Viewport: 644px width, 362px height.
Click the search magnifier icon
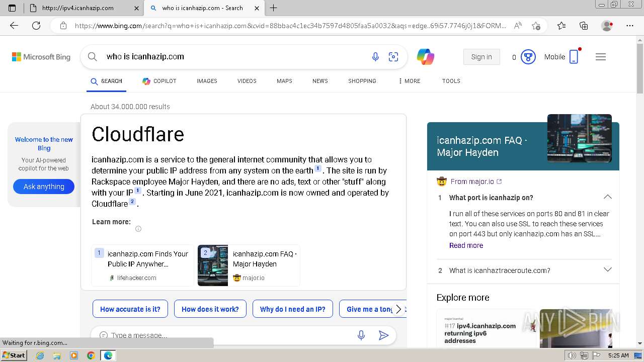[93, 57]
